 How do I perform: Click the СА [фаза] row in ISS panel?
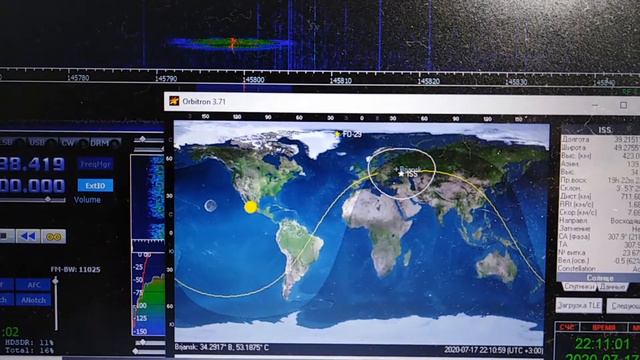(x=600, y=236)
